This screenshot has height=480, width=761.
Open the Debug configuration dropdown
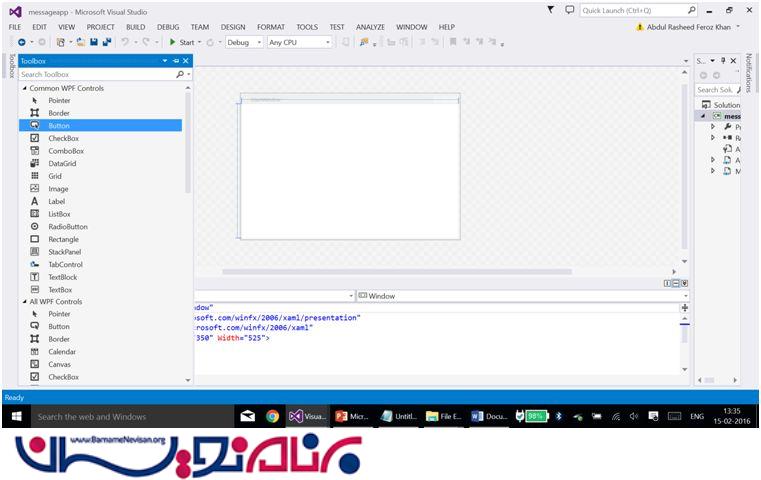pyautogui.click(x=244, y=43)
